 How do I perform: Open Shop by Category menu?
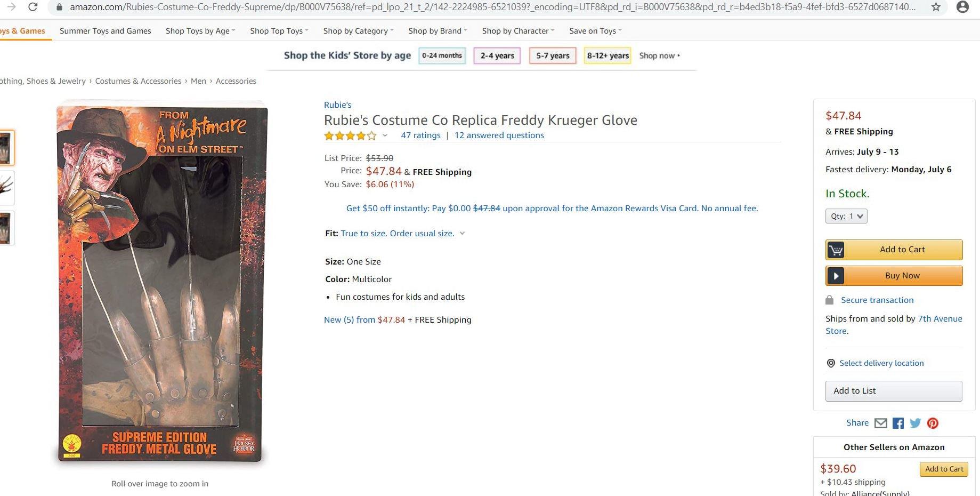coord(358,31)
